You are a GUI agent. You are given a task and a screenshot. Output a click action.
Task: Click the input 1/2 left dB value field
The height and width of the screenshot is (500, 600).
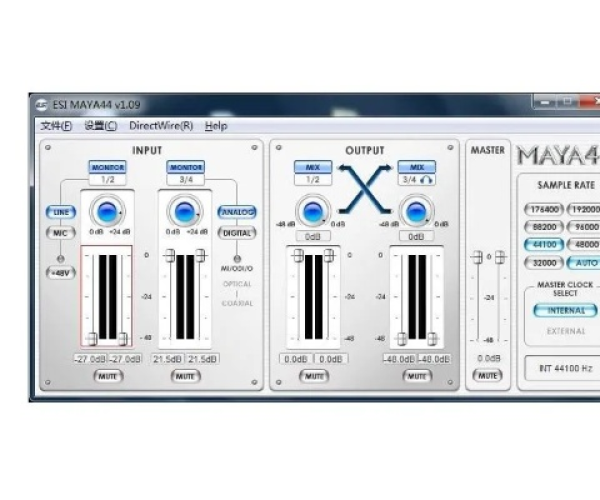coord(90,359)
